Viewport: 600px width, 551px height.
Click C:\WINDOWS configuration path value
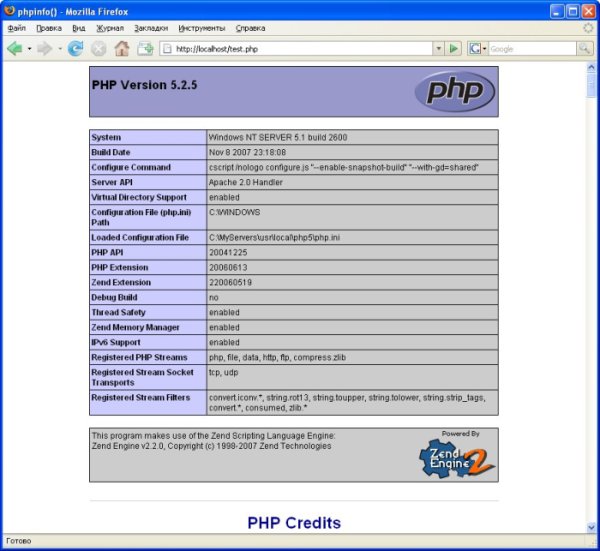[x=235, y=212]
